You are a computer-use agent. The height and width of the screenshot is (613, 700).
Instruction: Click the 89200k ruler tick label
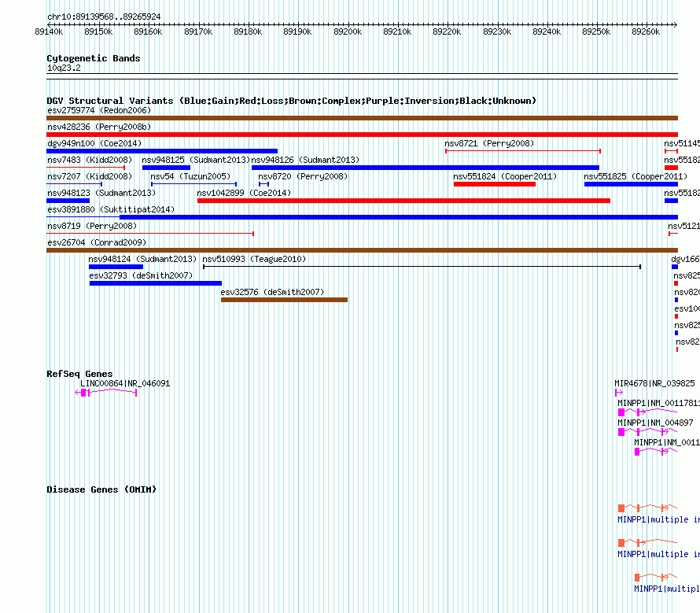coord(348,31)
